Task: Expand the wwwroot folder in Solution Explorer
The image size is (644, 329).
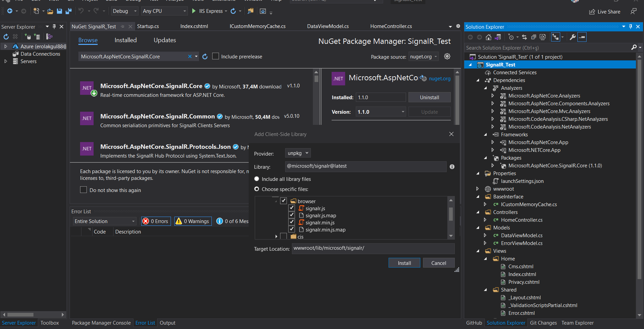Action: pos(477,189)
